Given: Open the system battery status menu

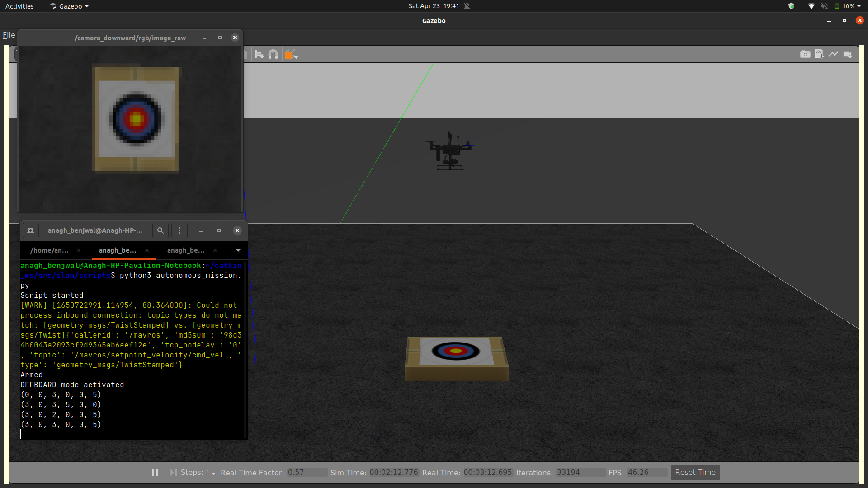Looking at the screenshot, I should point(847,6).
